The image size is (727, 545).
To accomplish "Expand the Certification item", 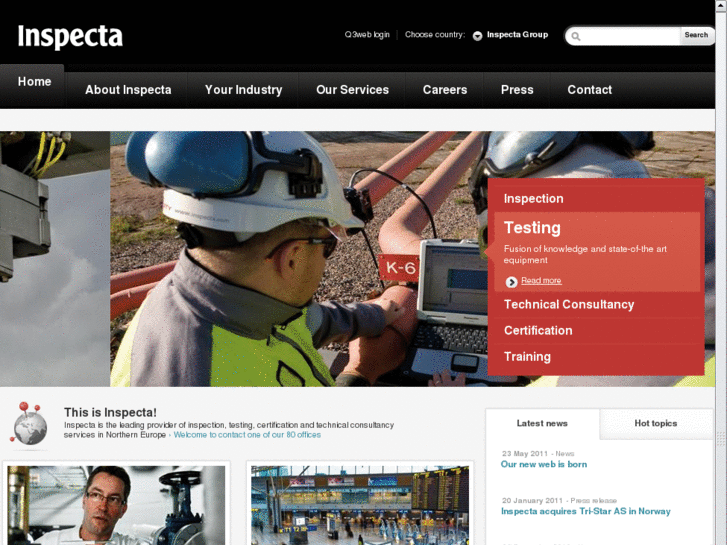I will [538, 330].
